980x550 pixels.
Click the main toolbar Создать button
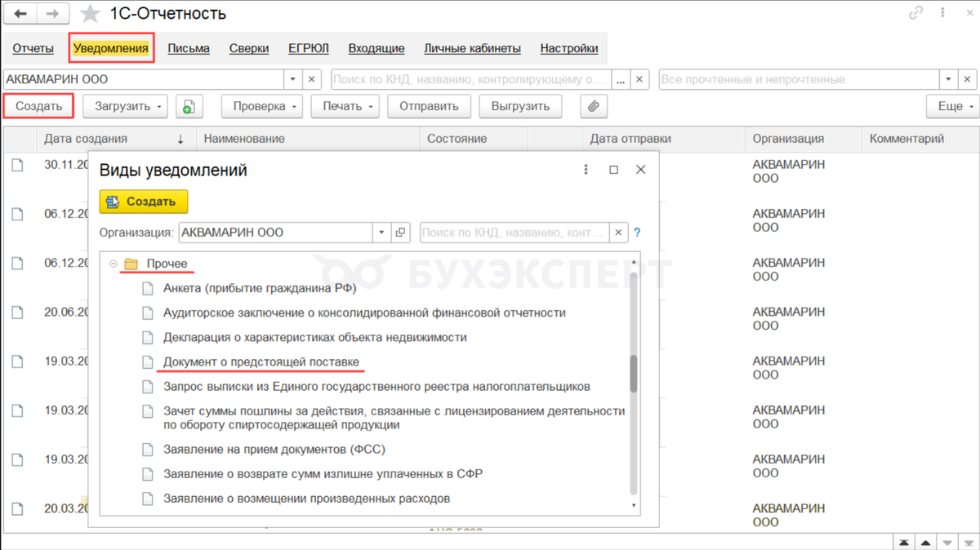point(38,106)
